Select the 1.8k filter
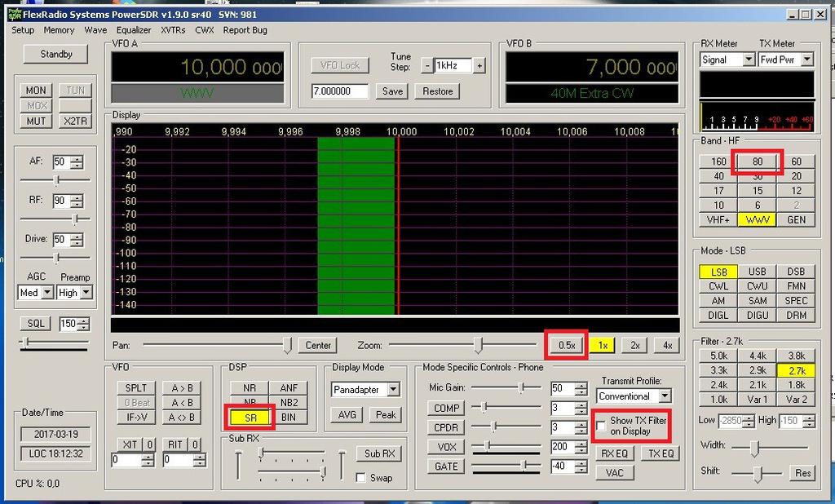The image size is (835, 504). (x=796, y=385)
